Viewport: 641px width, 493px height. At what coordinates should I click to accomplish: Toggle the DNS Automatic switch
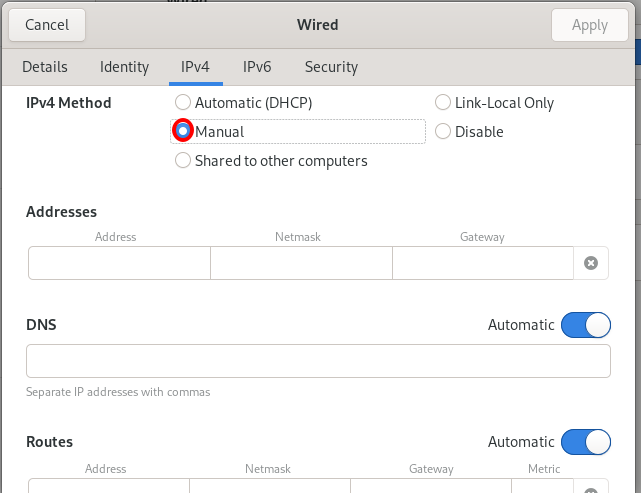(x=585, y=325)
